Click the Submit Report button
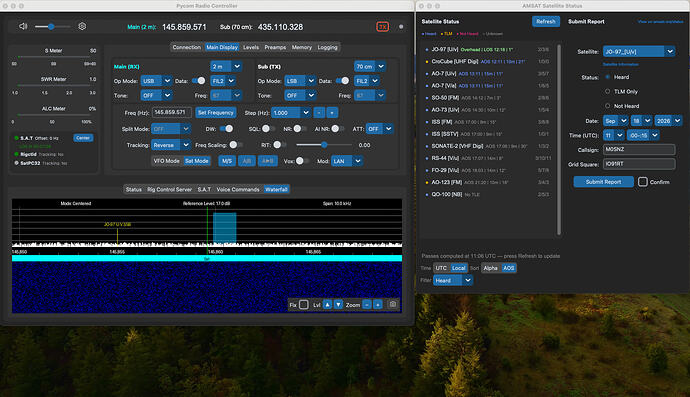 coord(603,182)
